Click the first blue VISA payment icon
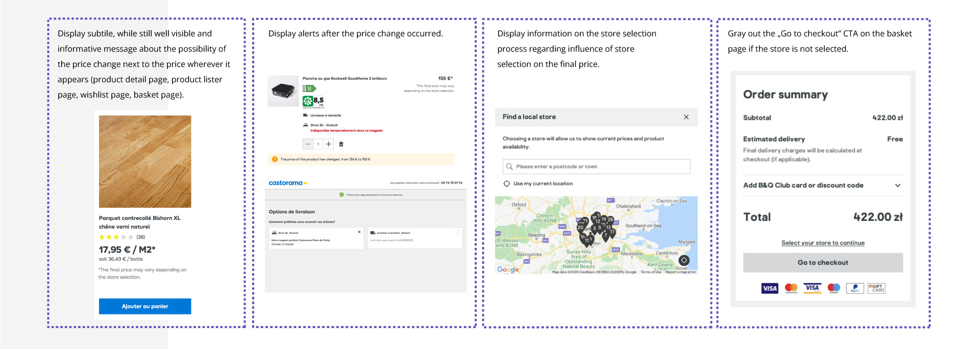The width and height of the screenshot is (980, 349). [770, 288]
